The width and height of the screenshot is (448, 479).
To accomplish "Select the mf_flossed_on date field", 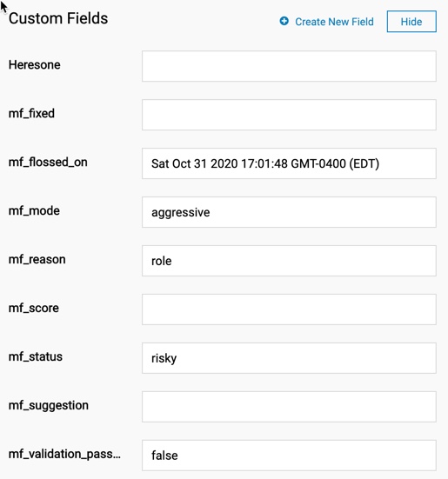I will (x=289, y=163).
